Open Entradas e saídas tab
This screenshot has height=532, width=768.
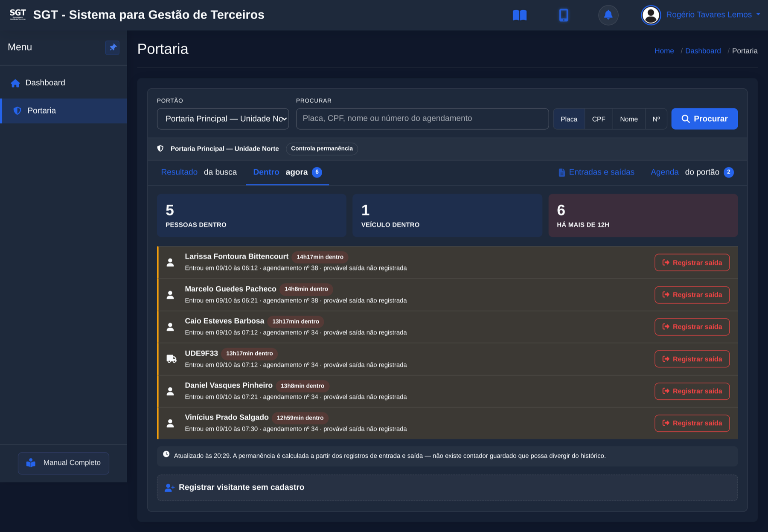(x=596, y=172)
